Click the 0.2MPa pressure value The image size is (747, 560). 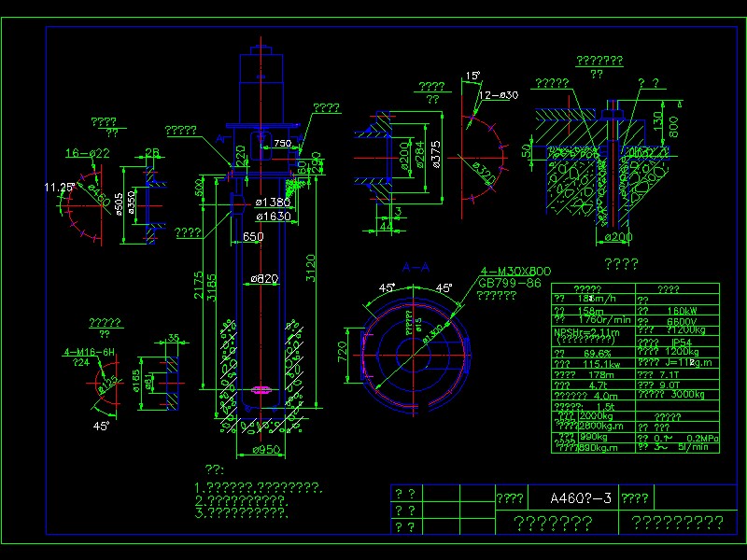(702, 438)
